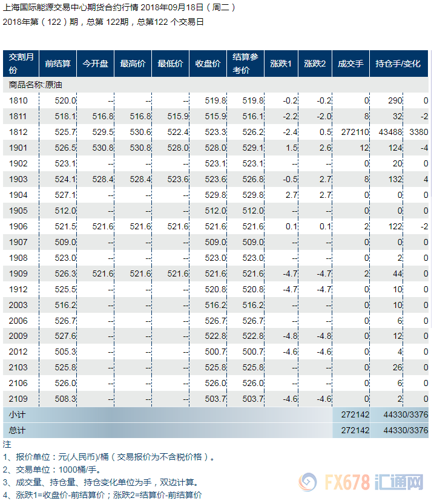Click note 2 about 交易单位 1000桶/手
This screenshot has height=504, width=434.
coord(52,470)
